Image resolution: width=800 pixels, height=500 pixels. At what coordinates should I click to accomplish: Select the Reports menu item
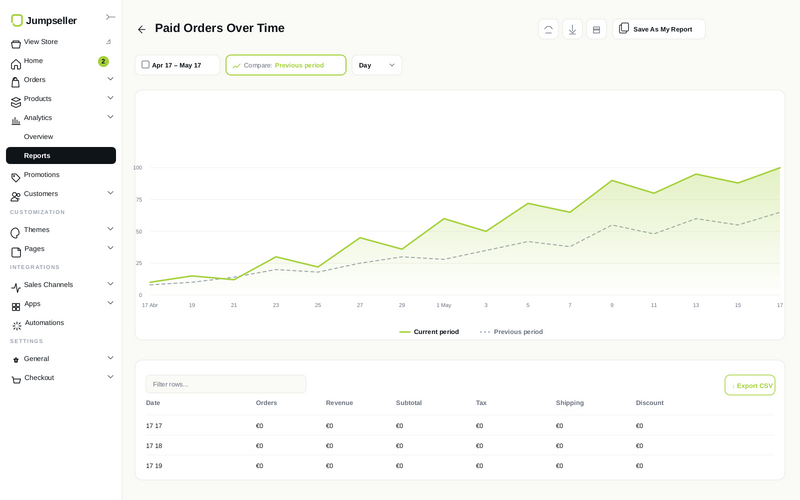tap(61, 156)
